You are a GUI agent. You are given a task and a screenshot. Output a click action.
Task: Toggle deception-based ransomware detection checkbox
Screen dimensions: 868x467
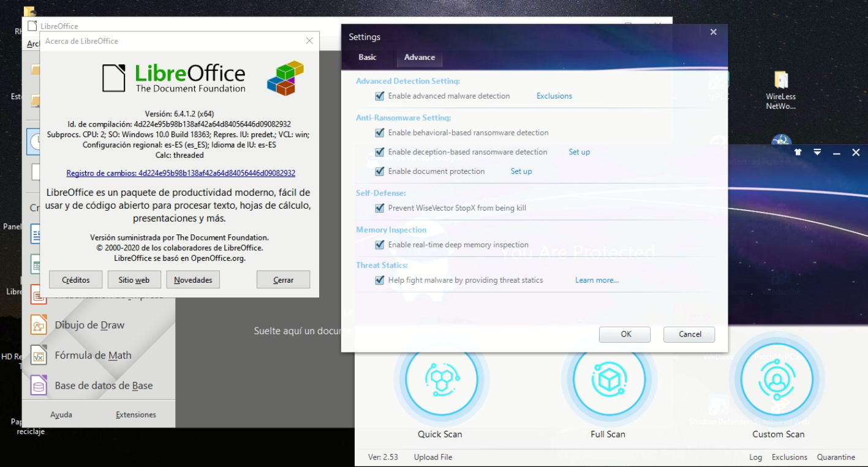click(380, 152)
